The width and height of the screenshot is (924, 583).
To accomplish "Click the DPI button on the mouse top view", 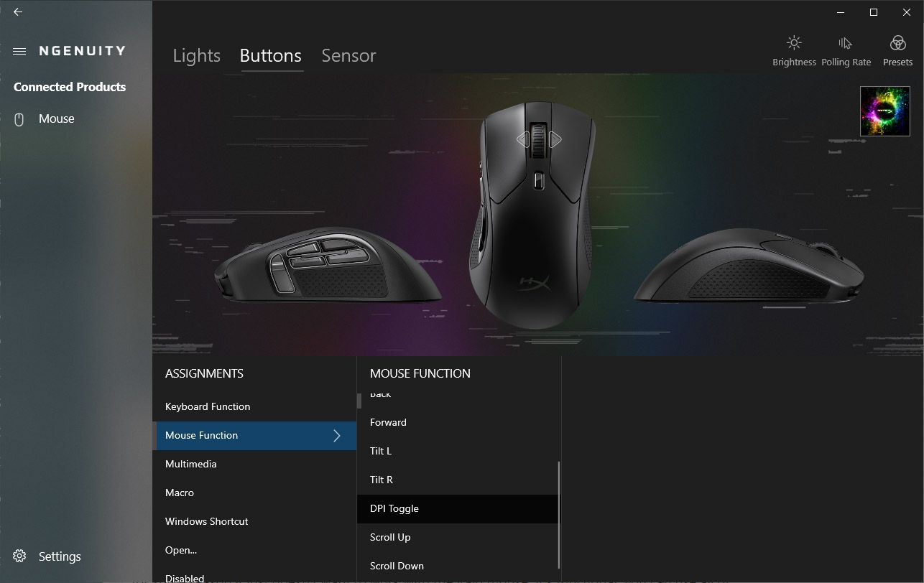I will [x=539, y=179].
